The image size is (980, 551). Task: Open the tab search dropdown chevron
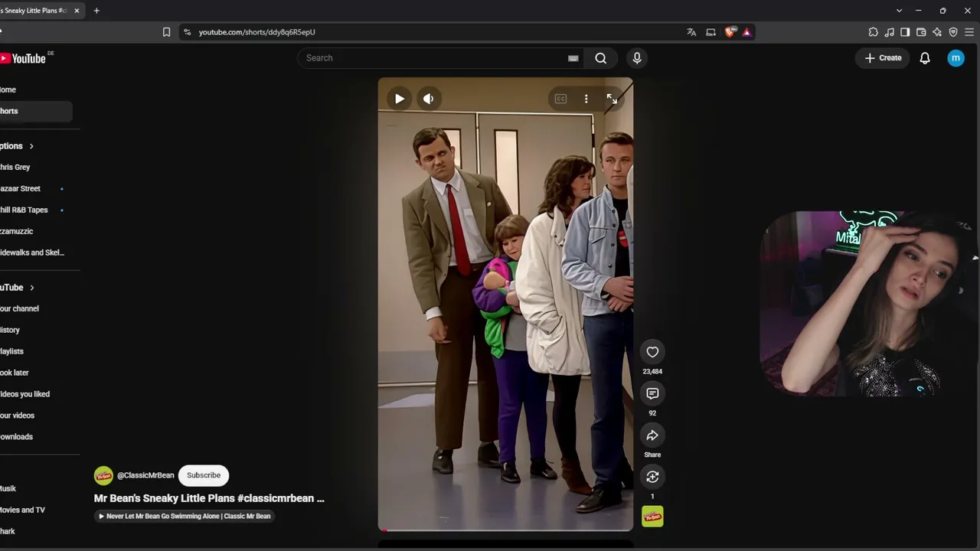(899, 11)
